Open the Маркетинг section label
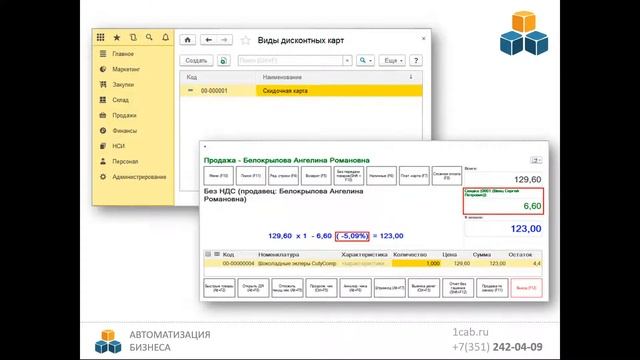Viewport: 640px width, 360px height. pos(126,69)
